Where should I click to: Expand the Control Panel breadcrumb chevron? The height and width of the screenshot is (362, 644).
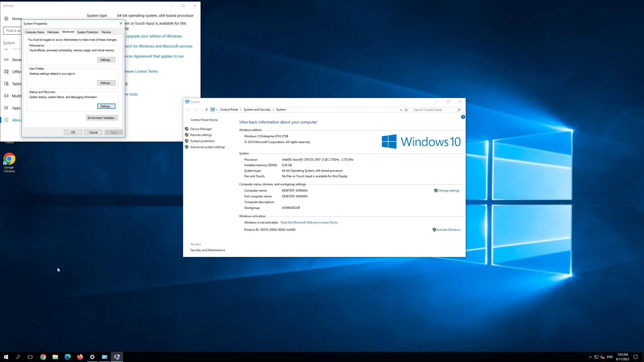pyautogui.click(x=241, y=110)
